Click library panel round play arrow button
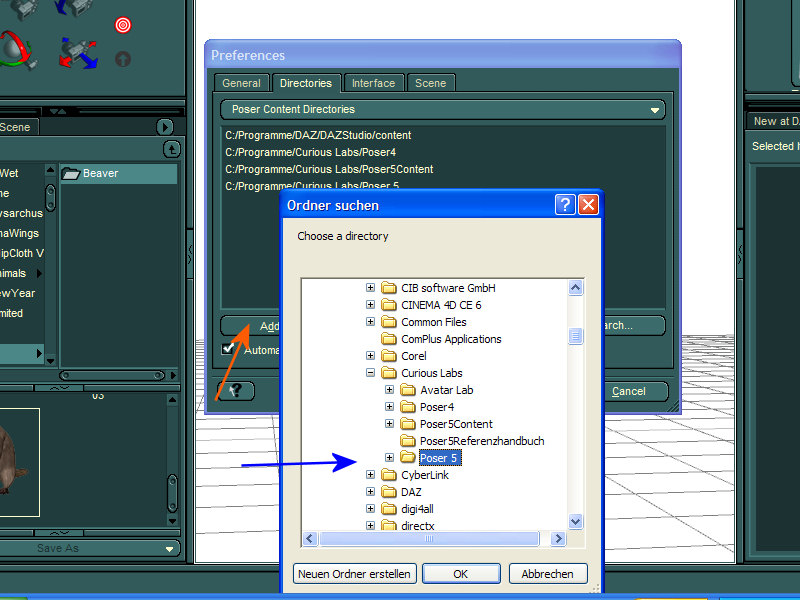 (x=164, y=127)
